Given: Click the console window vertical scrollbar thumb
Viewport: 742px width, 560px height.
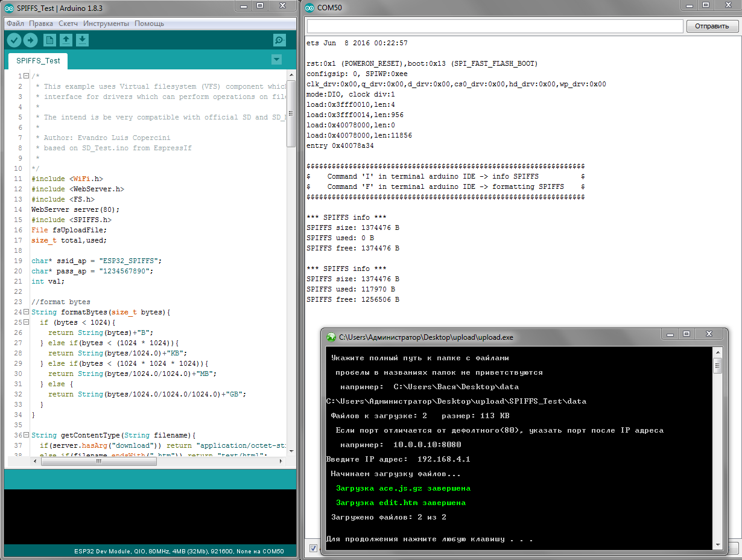Looking at the screenshot, I should click(x=717, y=366).
